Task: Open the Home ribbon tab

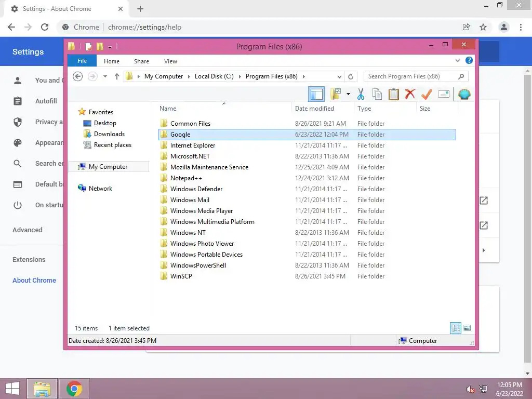Action: [112, 61]
